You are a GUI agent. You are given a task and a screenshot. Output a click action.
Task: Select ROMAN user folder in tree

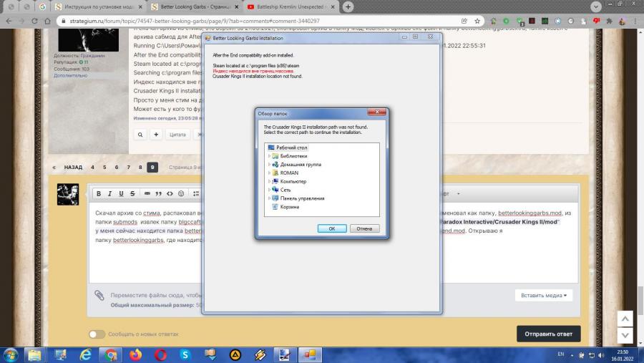point(289,173)
